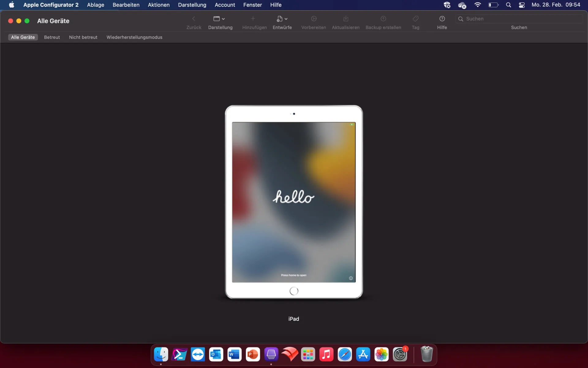Switch to the Wiederherstellungsmodus tab
The image size is (588, 368).
click(x=134, y=37)
